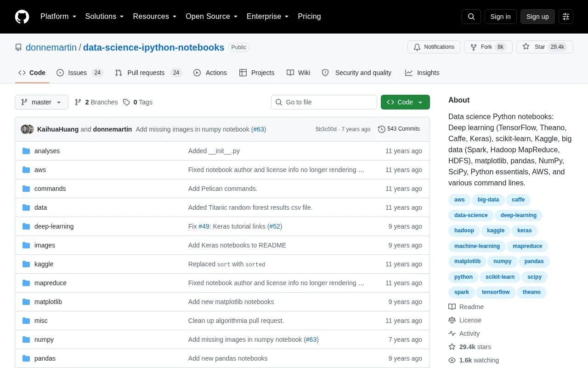Open the Projects tab
The image size is (588, 368).
(257, 73)
